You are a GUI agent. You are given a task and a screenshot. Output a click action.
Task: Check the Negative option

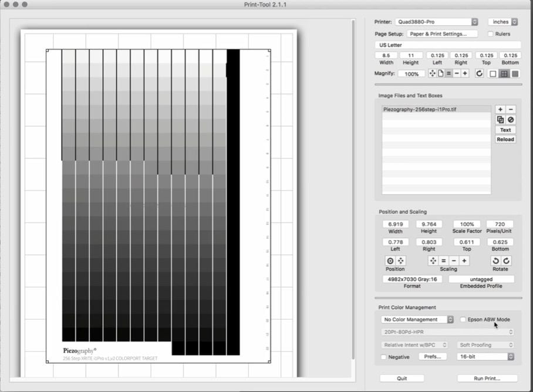coord(384,357)
